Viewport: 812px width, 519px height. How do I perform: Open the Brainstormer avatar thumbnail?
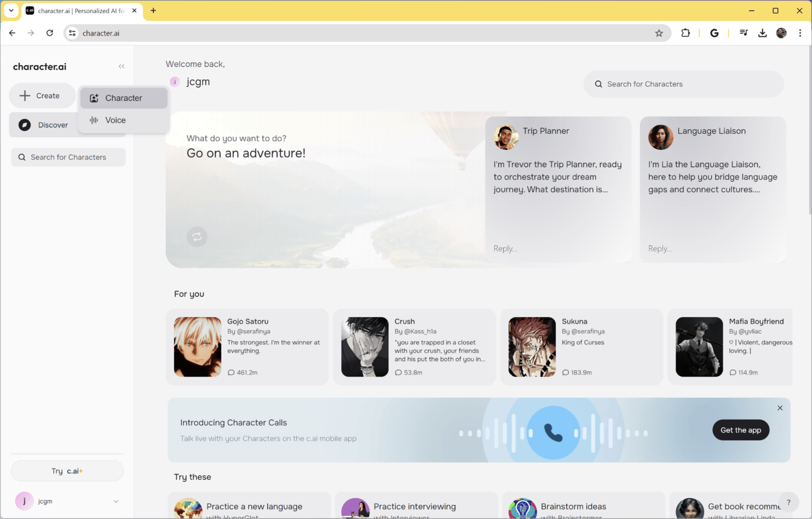(522, 509)
